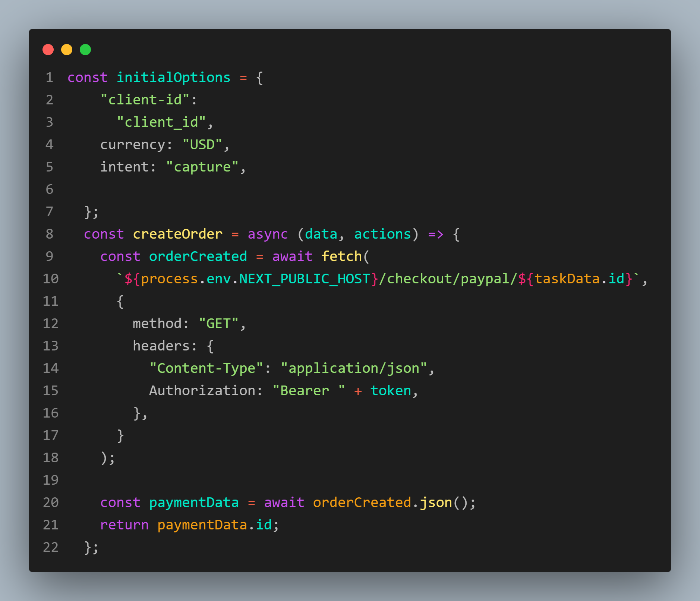Click the initialOptions variable name
Viewport: 700px width, 601px height.
point(174,78)
